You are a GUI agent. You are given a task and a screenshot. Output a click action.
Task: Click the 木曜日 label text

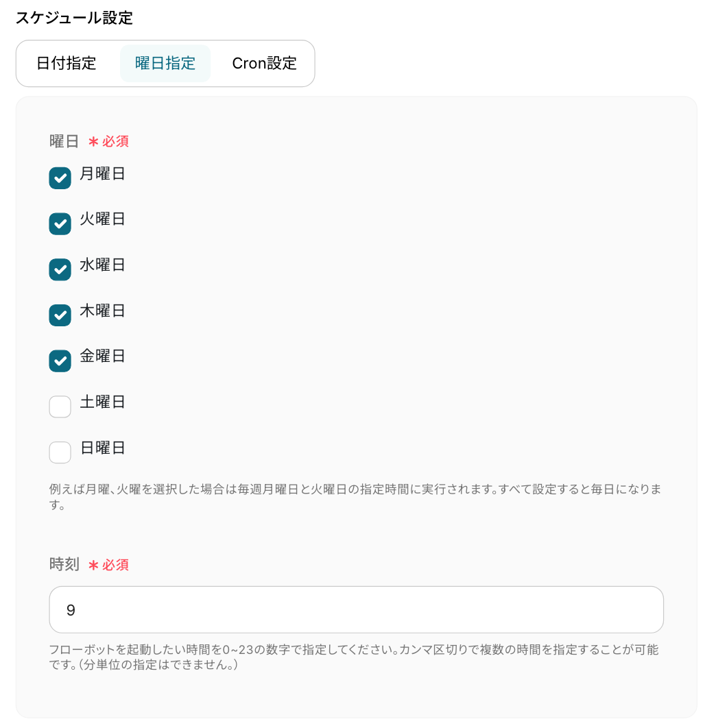click(x=102, y=311)
